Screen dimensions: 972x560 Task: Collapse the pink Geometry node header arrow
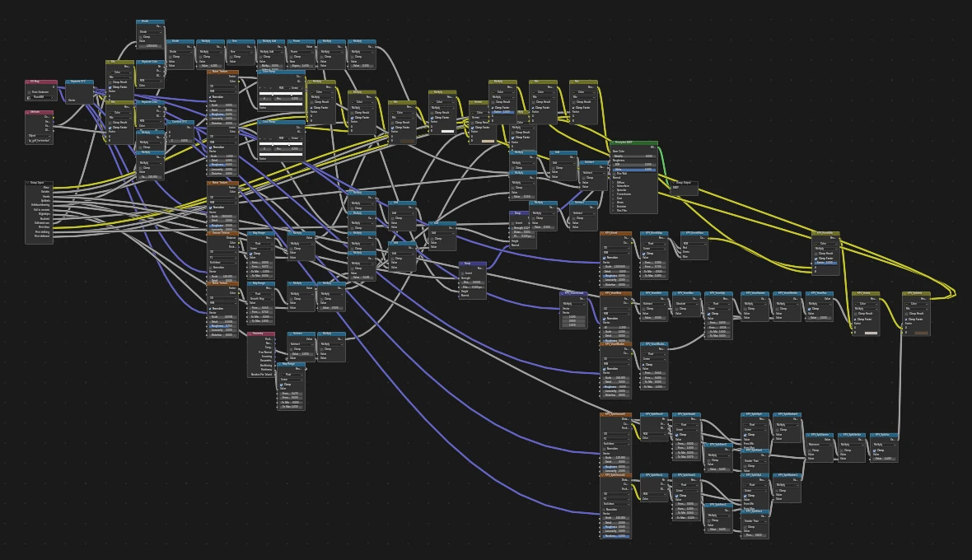click(250, 334)
